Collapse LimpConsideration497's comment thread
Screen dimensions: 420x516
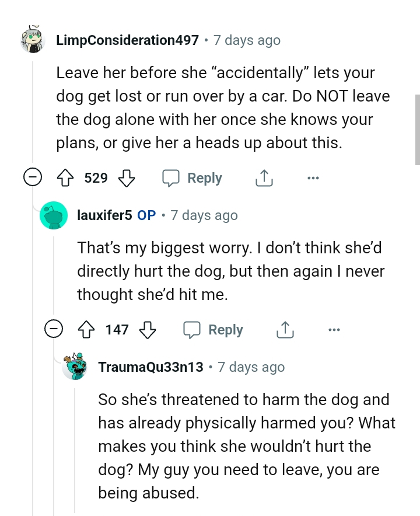[33, 177]
